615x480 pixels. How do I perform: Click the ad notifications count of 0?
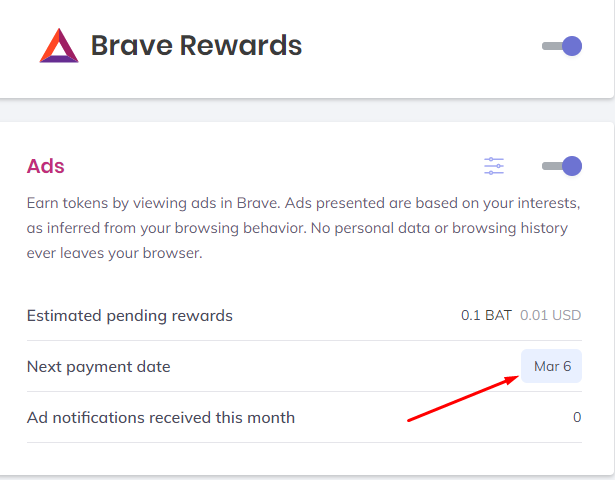point(577,417)
